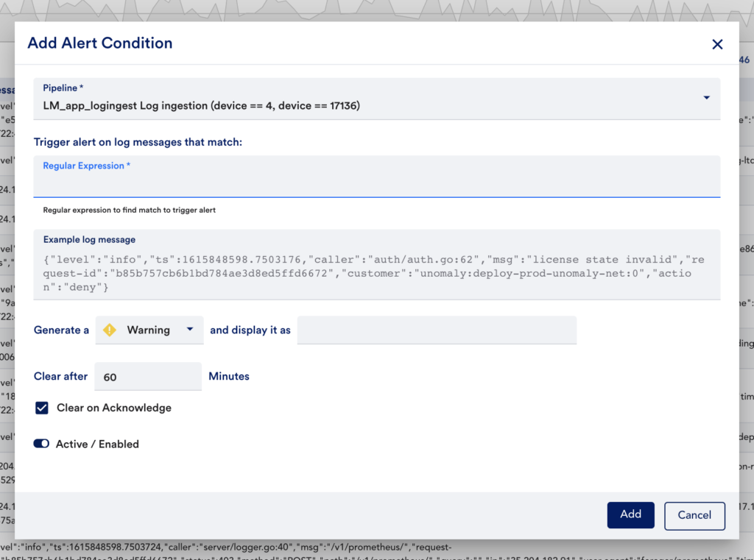Toggle the Active / Enabled switch
The image size is (754, 560).
click(x=41, y=443)
